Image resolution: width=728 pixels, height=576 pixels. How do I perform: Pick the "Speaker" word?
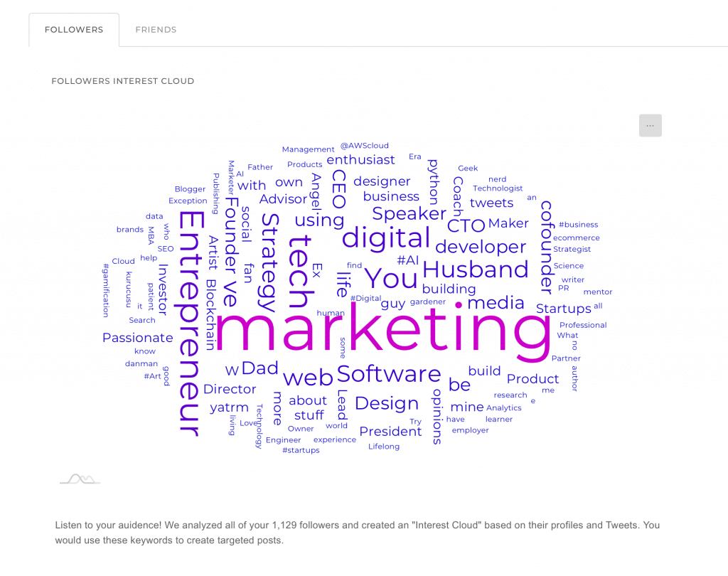tap(409, 213)
